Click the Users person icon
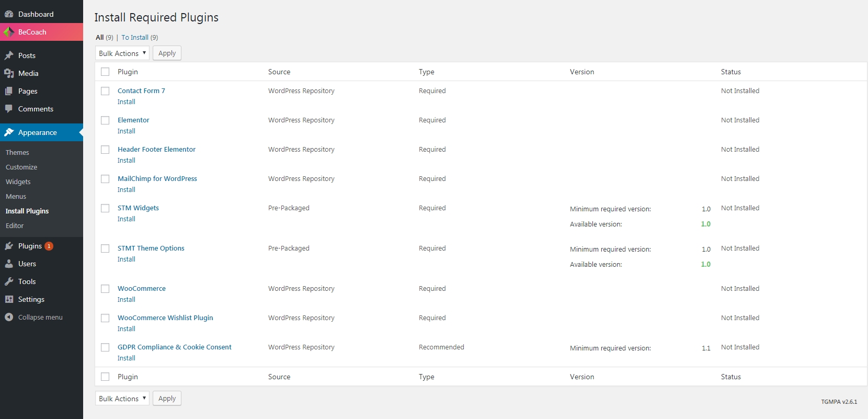The height and width of the screenshot is (419, 868). pyautogui.click(x=9, y=264)
